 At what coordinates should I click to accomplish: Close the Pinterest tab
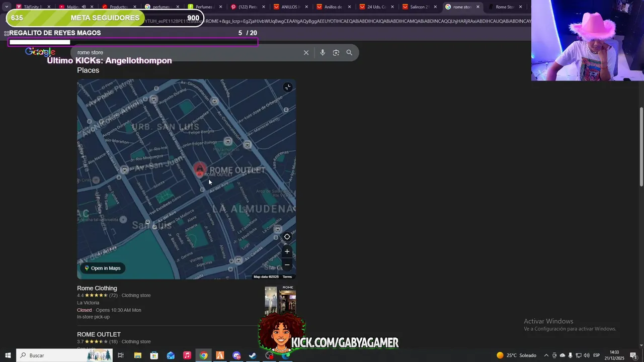264,7
